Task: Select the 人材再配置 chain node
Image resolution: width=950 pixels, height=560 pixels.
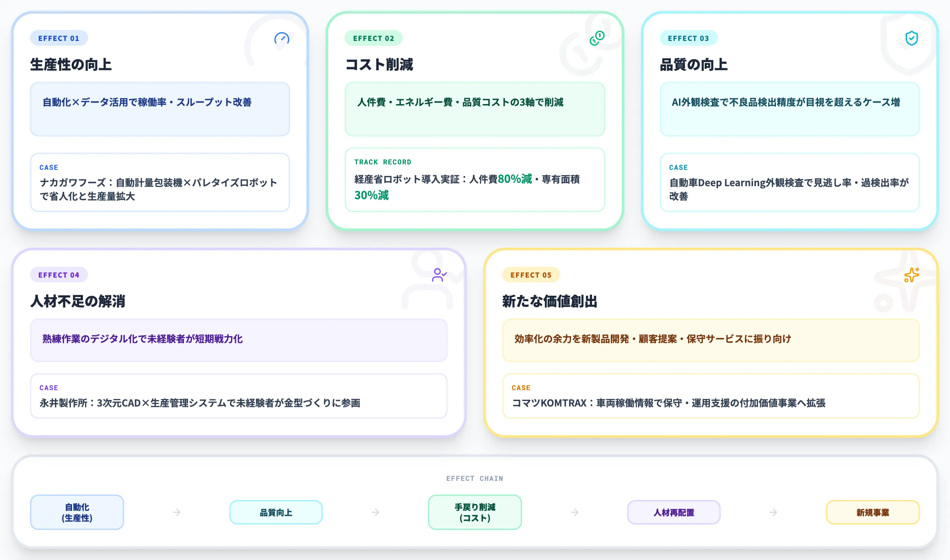Action: [674, 512]
